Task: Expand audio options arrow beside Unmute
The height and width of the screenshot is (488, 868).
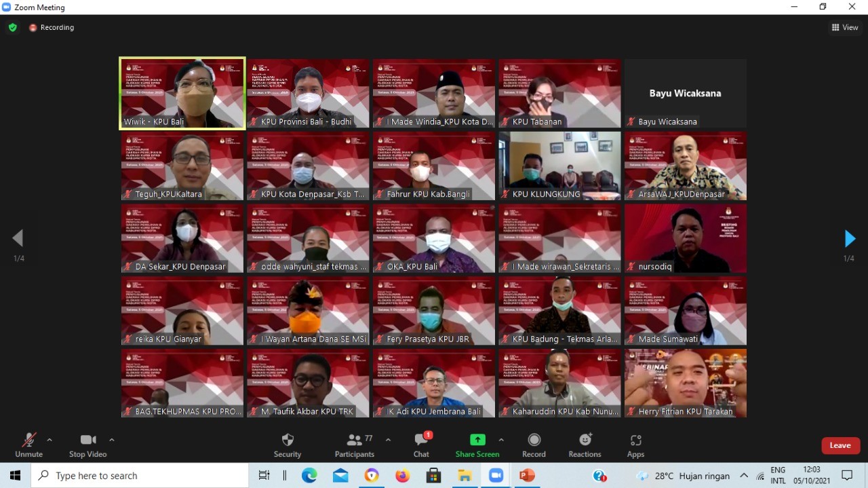Action: [50, 440]
